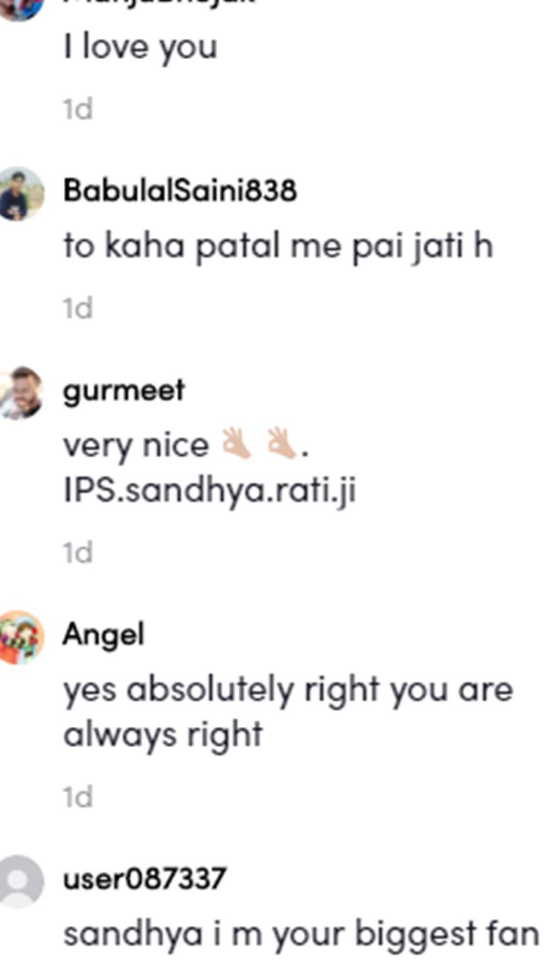This screenshot has width=559, height=980.
Task: Visit gurmeet username link
Action: click(124, 391)
